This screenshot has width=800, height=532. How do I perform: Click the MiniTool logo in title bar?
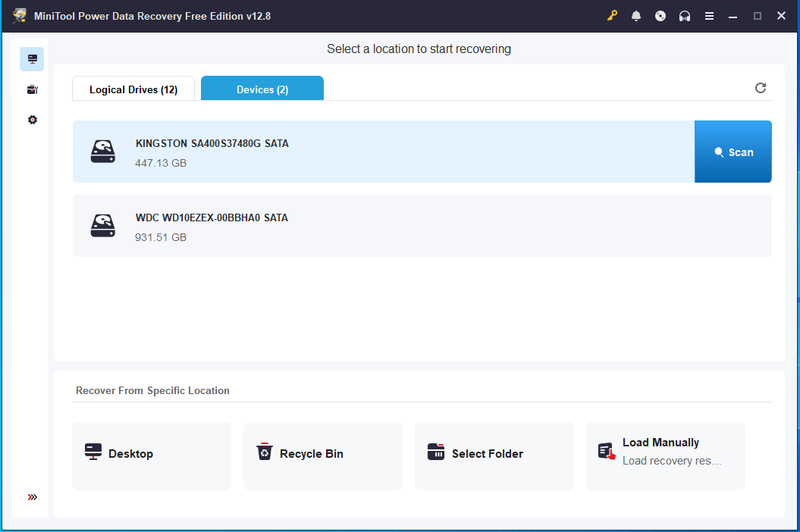pyautogui.click(x=19, y=15)
